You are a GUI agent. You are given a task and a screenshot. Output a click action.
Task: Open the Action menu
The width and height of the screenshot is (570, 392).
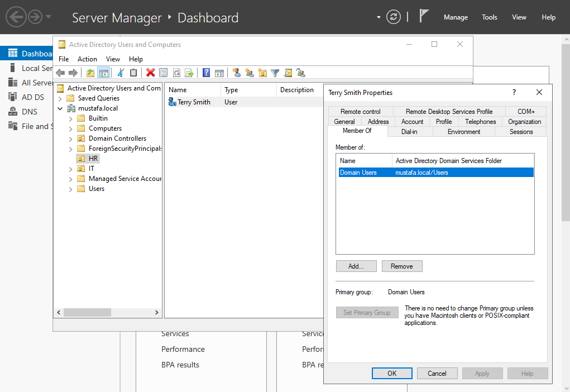(87, 59)
